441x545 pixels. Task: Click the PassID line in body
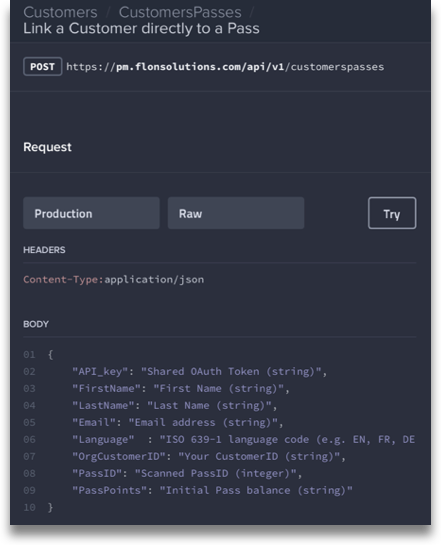187,473
